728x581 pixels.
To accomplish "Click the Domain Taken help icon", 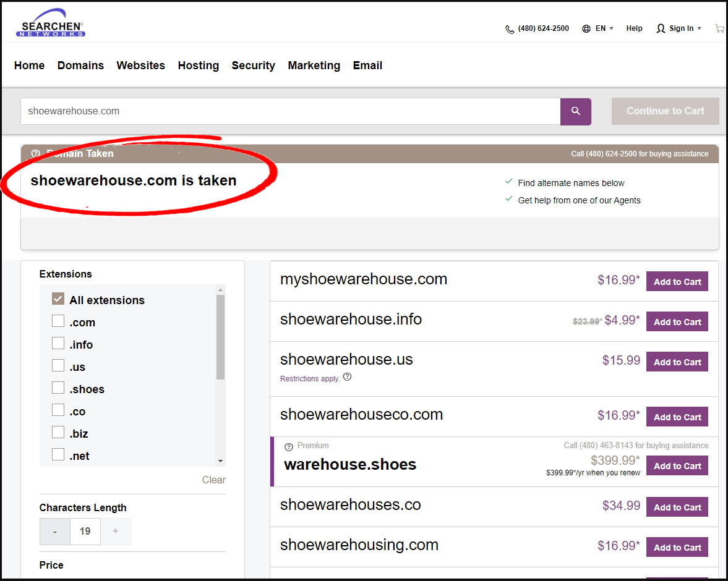I will 35,153.
